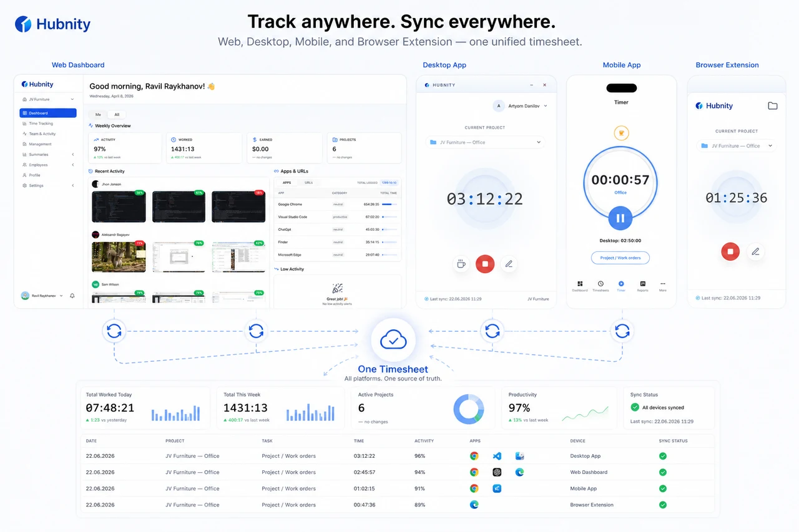
Task: Tap the Timesheets tab in Mobile App bar
Action: tap(600, 286)
